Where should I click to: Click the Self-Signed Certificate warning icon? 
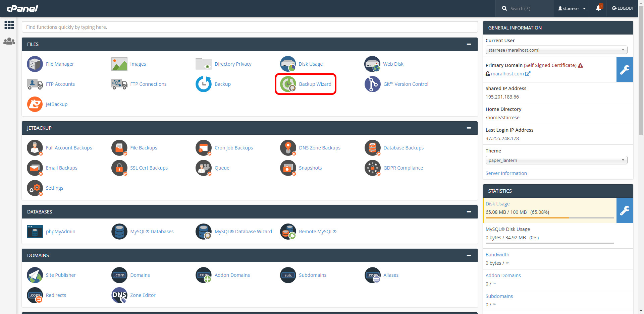(580, 65)
